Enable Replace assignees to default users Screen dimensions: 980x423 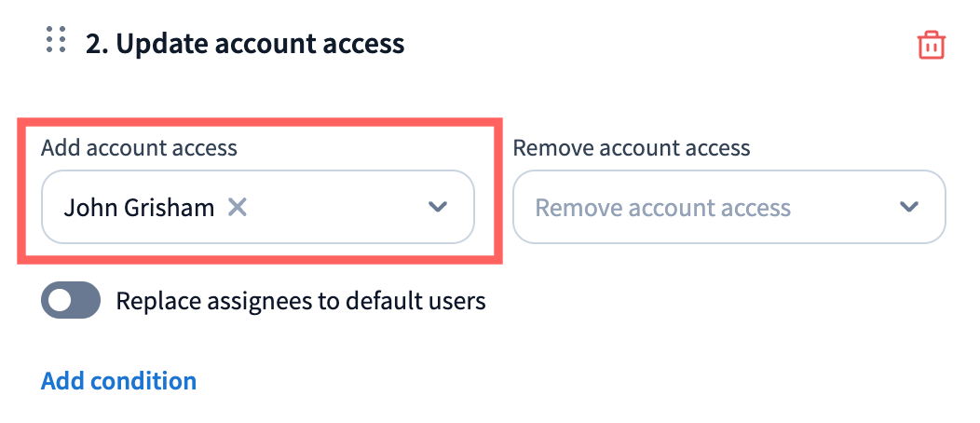pos(71,301)
